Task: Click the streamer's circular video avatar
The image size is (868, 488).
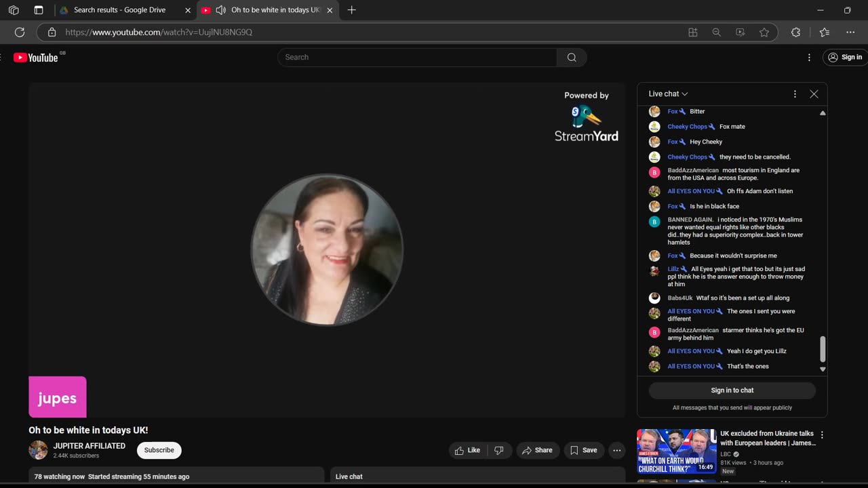Action: (327, 249)
